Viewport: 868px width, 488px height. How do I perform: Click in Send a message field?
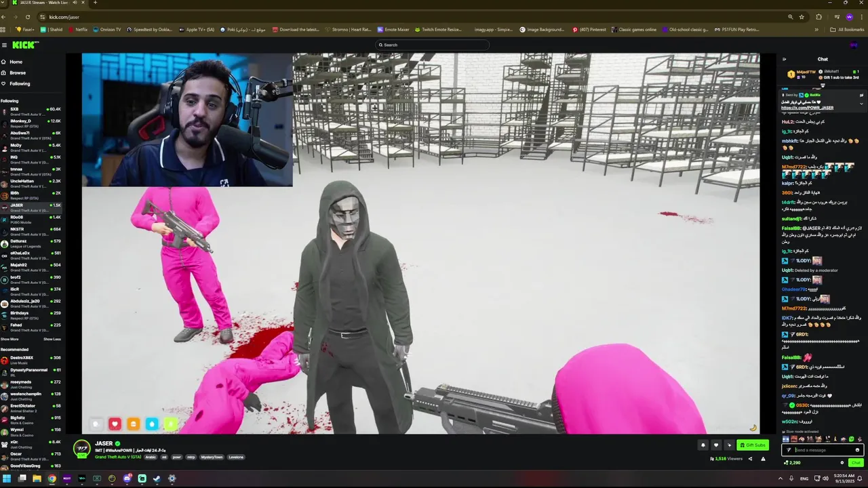pyautogui.click(x=821, y=450)
